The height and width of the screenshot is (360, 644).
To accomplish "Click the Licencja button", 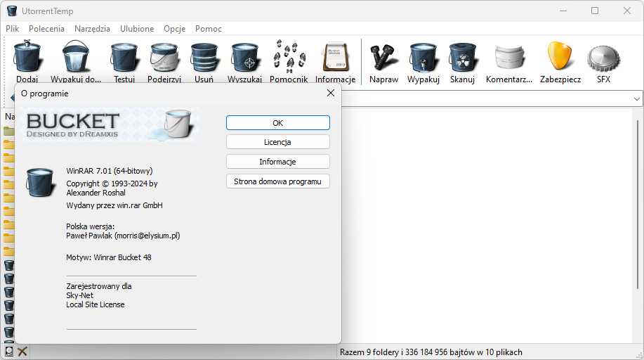I will point(277,142).
